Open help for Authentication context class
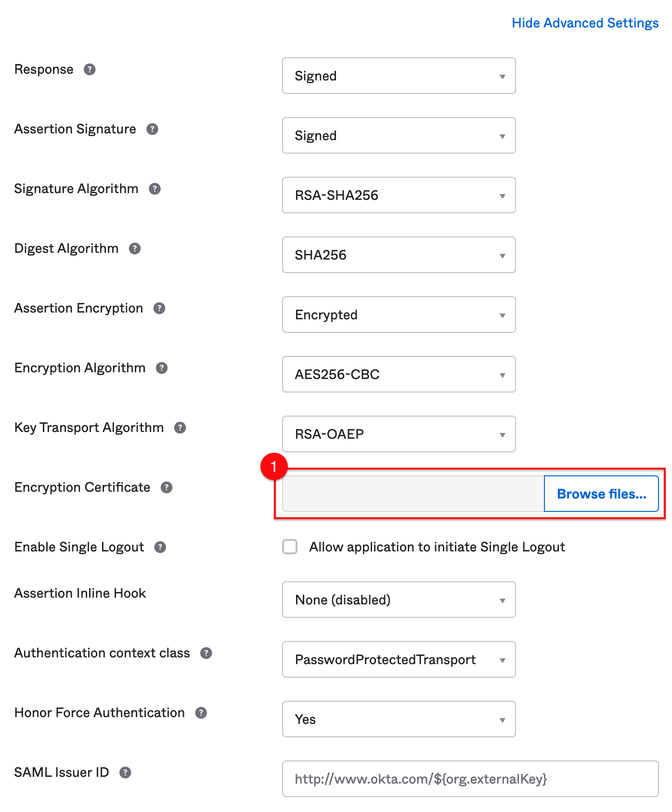This screenshot has height=812, width=672. [x=206, y=653]
